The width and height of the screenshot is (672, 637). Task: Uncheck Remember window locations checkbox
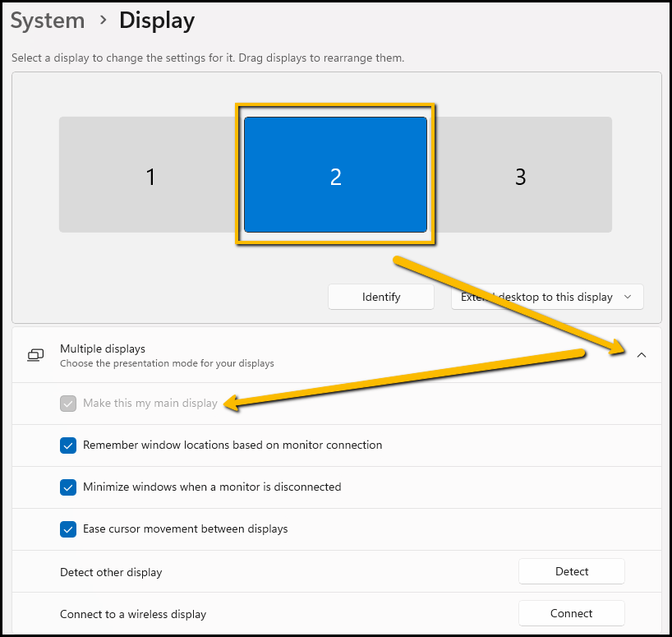[68, 445]
